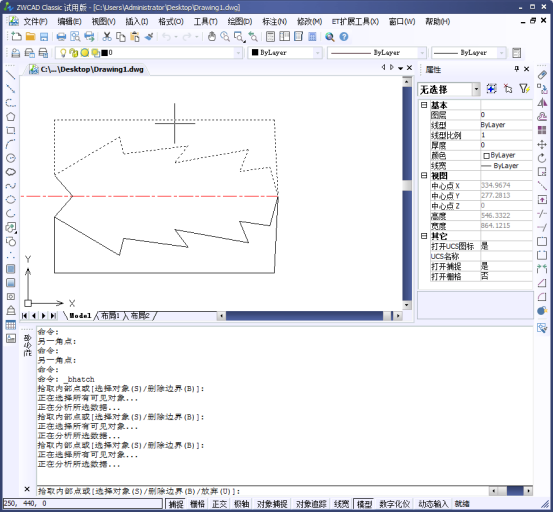554x513 pixels.
Task: Click the Erase tool in right toolbar
Action: [542, 75]
